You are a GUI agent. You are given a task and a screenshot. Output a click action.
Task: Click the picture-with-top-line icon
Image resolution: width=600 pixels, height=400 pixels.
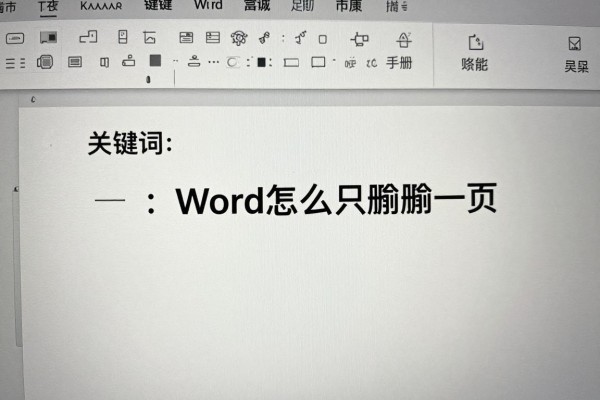click(150, 38)
